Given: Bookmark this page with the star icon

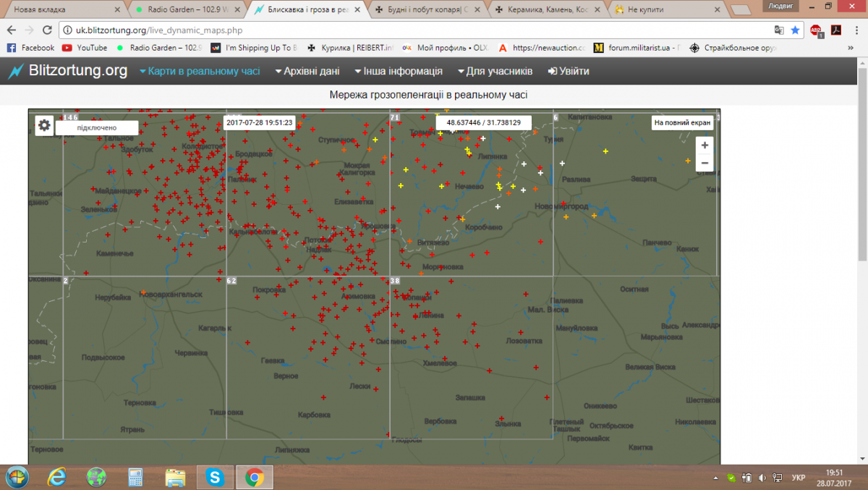Looking at the screenshot, I should (796, 30).
